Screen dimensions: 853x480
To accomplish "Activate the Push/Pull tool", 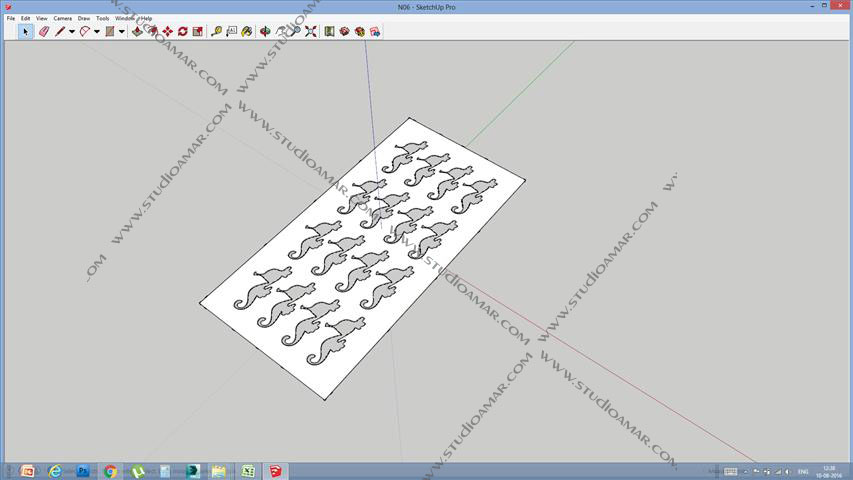I will tap(137, 32).
